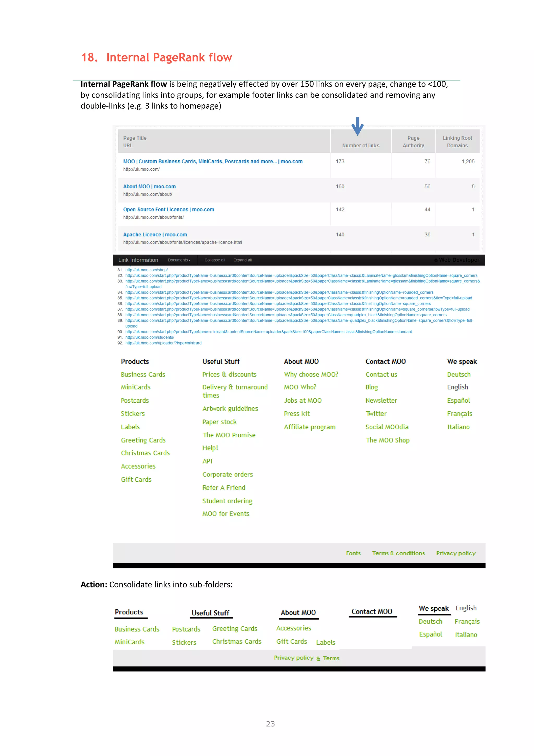Open Privacy policy link in top footer
This screenshot has width=534, height=756.
[x=456, y=553]
